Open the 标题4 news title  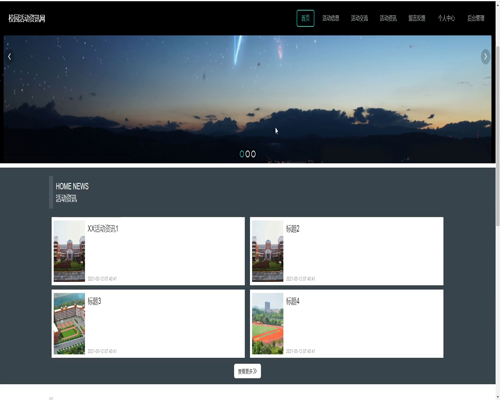pos(293,301)
